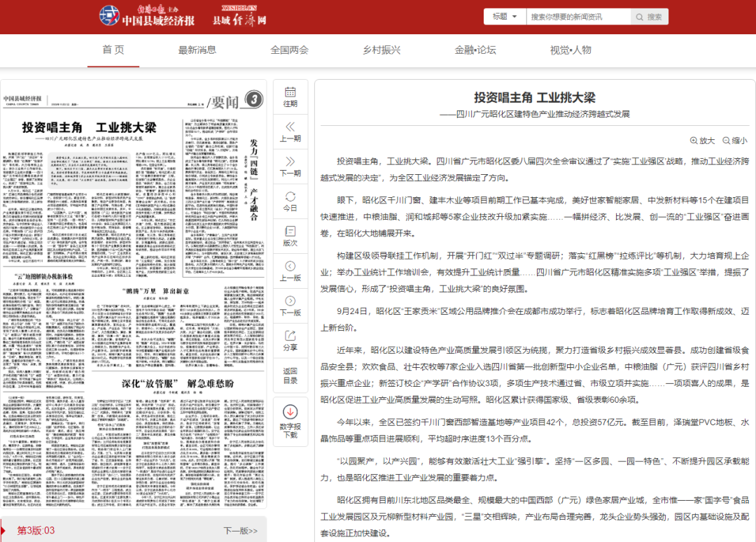Open newspaper article "云"地图解锁办税新体验

[44, 276]
